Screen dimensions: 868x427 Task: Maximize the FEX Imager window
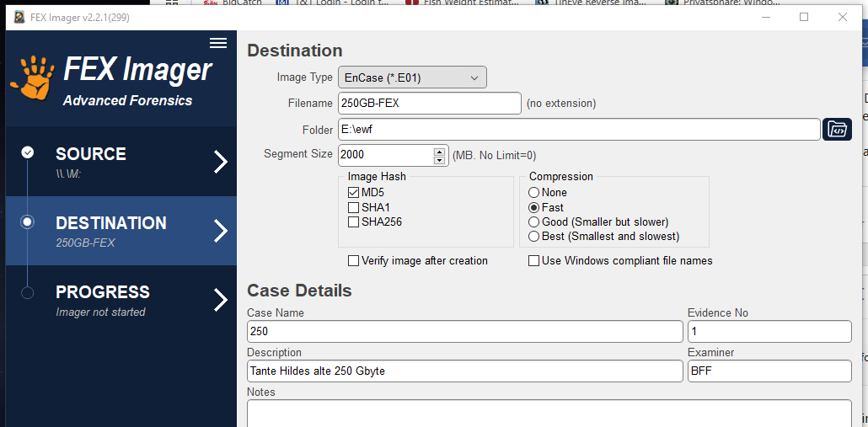[804, 18]
